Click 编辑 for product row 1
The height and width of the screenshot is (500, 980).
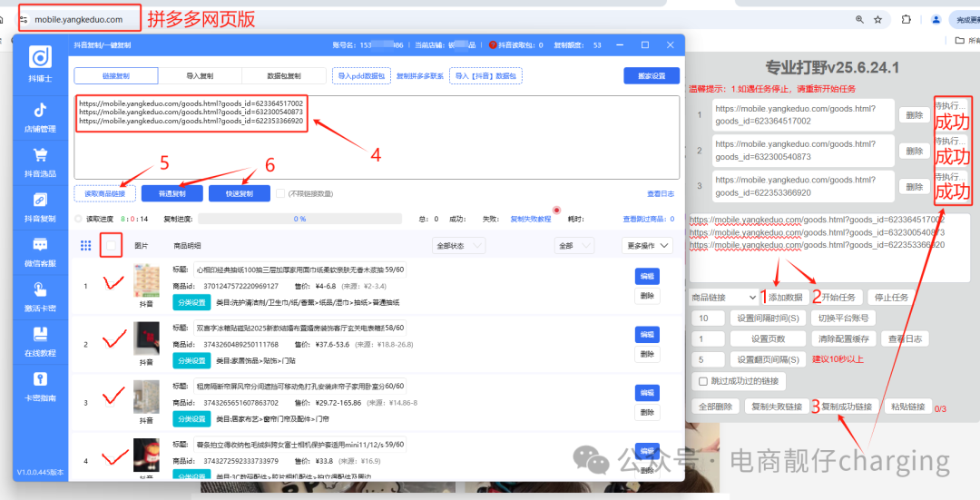pyautogui.click(x=647, y=276)
